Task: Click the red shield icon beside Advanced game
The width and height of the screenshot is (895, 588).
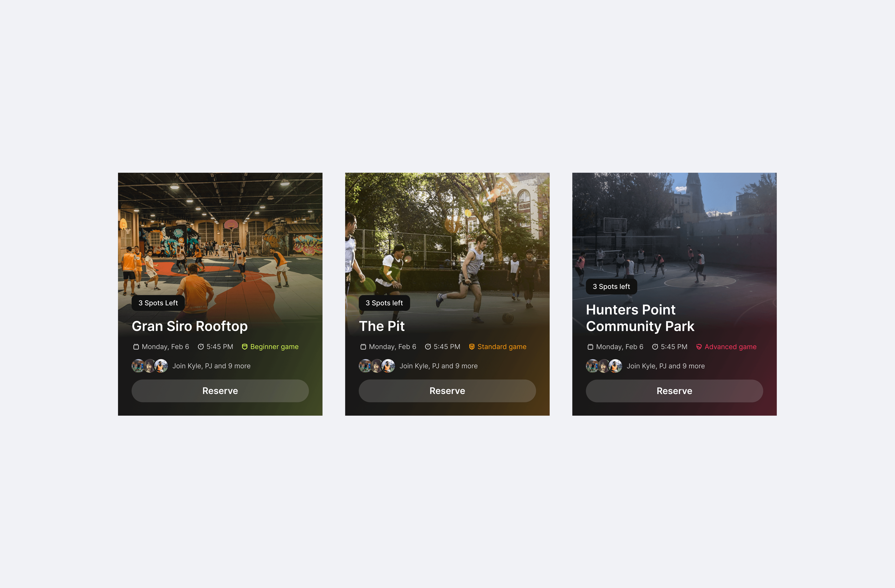Action: point(699,347)
